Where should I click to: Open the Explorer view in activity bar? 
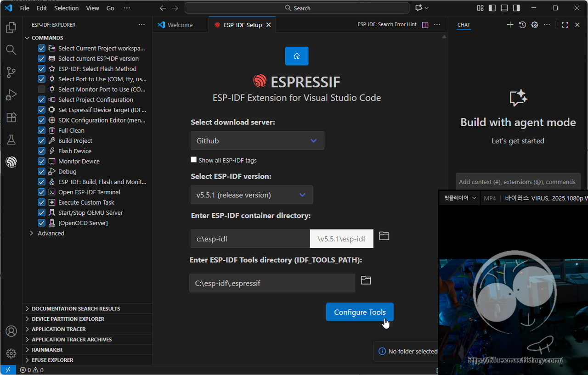tap(11, 28)
